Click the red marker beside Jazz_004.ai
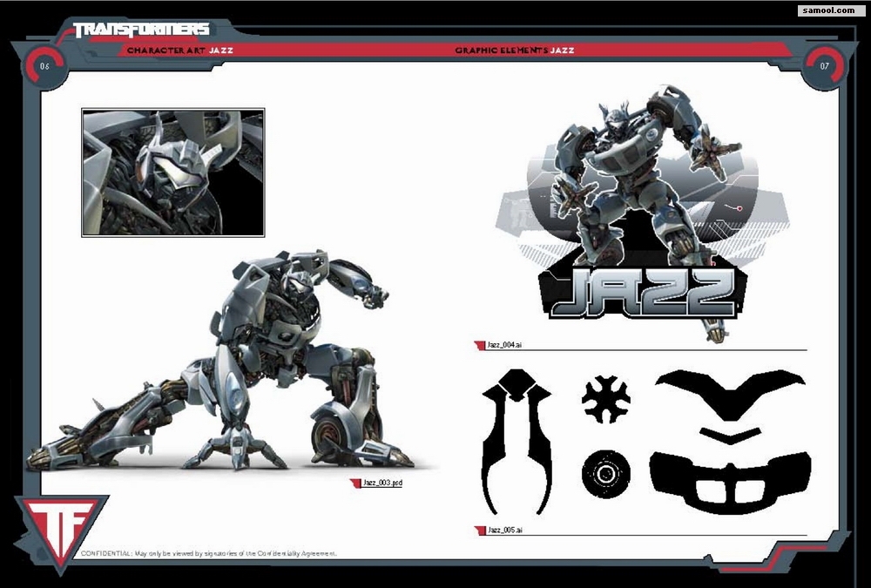The height and width of the screenshot is (588, 871). 479,345
